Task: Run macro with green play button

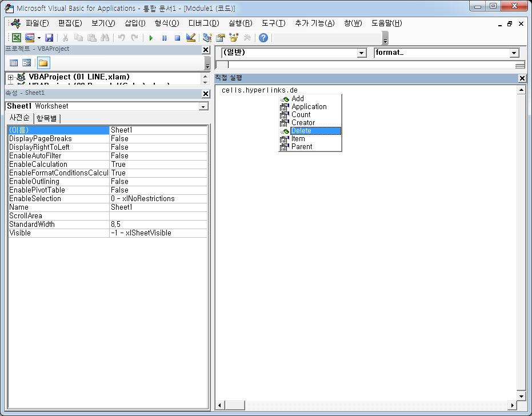Action: [x=151, y=38]
